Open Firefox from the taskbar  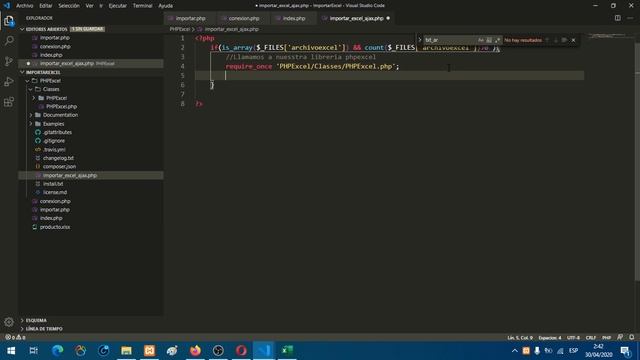click(195, 351)
